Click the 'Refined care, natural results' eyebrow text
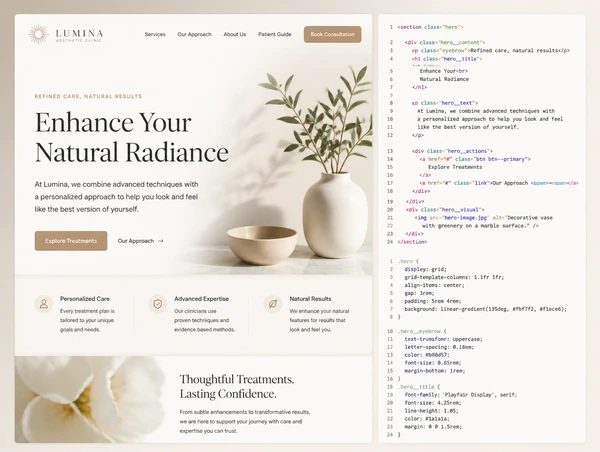600x452 pixels. [88, 96]
